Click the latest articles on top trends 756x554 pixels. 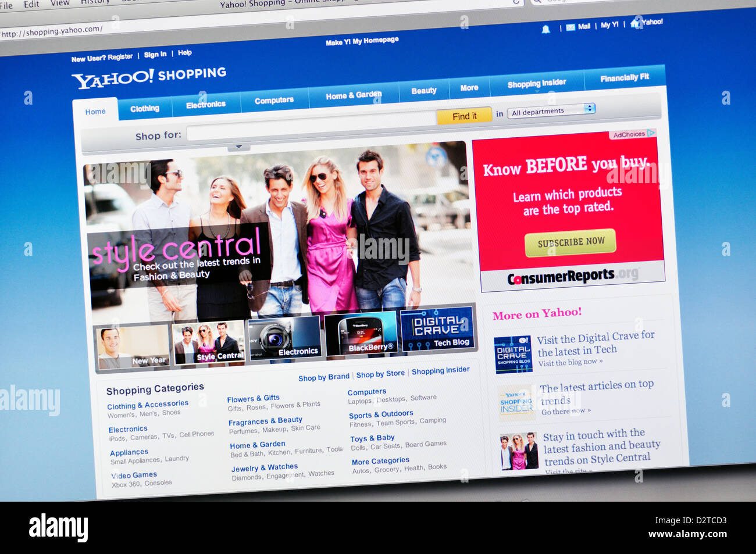[596, 393]
